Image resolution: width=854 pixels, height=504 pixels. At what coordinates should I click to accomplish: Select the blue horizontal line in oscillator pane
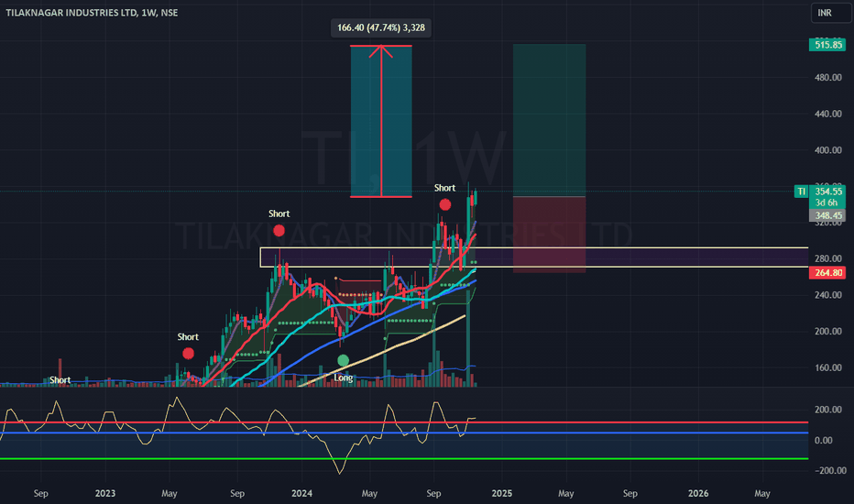pyautogui.click(x=404, y=433)
